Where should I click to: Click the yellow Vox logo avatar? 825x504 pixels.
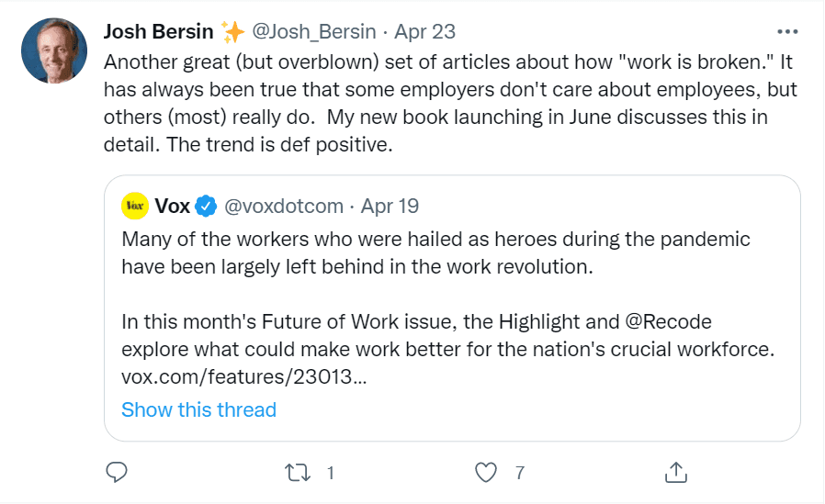[136, 206]
